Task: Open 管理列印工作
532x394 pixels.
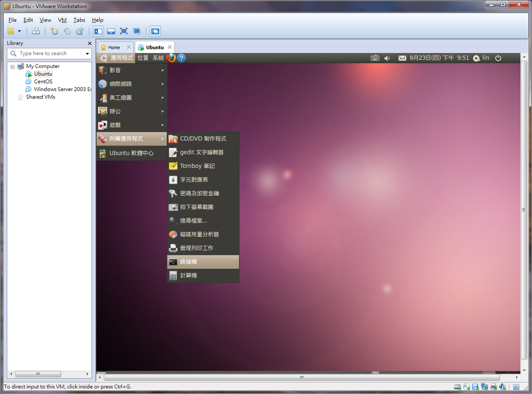Action: point(203,248)
